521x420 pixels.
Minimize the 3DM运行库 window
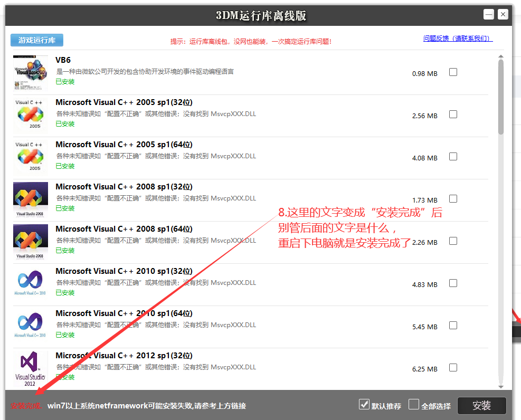489,15
